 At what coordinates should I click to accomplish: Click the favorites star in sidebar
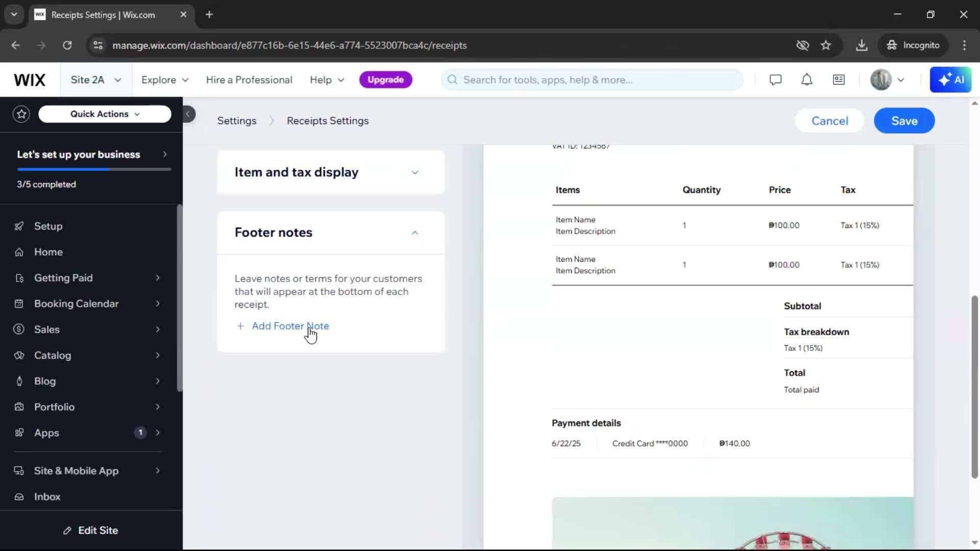click(x=21, y=114)
